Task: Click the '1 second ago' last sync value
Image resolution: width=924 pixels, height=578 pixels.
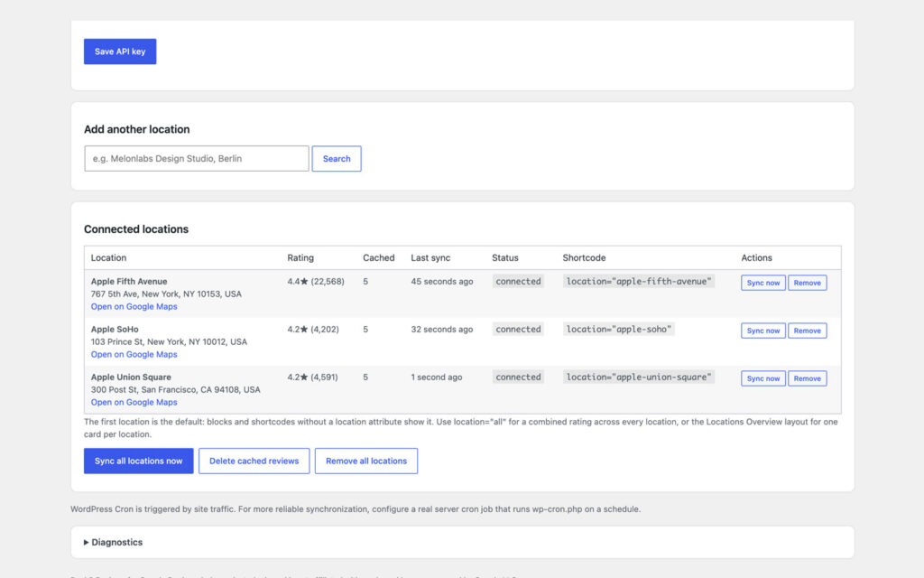Action: [x=437, y=377]
